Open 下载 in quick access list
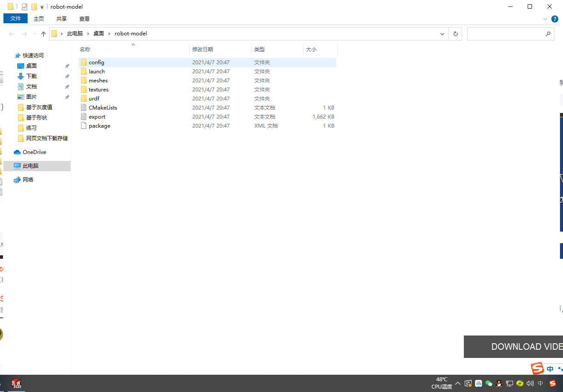 point(31,76)
